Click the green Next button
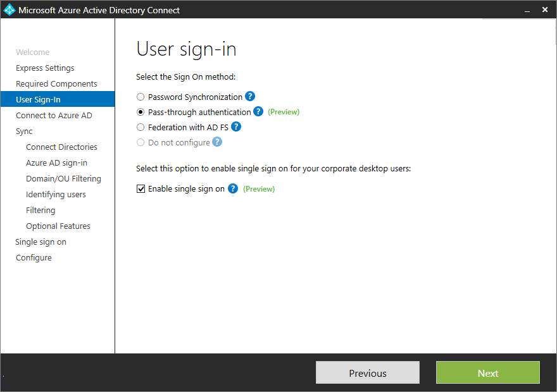 point(488,372)
